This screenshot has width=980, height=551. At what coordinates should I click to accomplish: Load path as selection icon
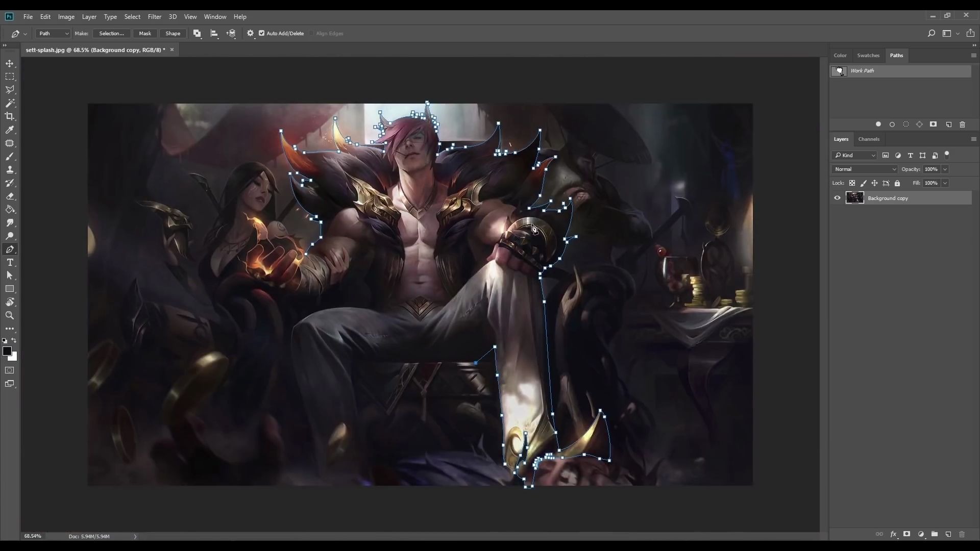906,124
